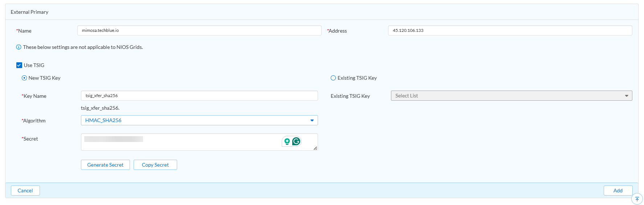Screen dimensions: 644x205
Task: Focus the Name field with mimosa.techblue.io
Action: tap(199, 30)
